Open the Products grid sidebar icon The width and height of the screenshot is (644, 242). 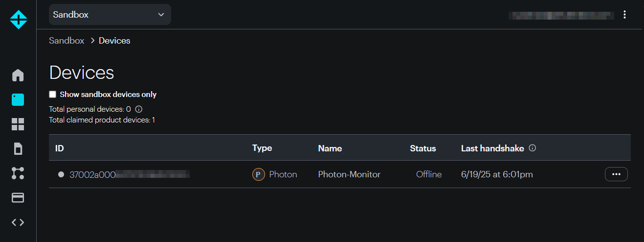click(x=18, y=124)
